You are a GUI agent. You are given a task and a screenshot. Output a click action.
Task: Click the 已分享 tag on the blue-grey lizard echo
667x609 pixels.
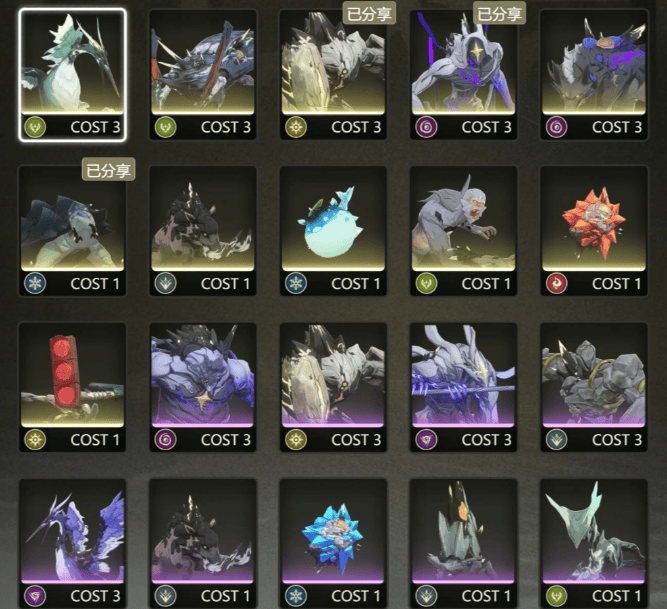tap(108, 170)
